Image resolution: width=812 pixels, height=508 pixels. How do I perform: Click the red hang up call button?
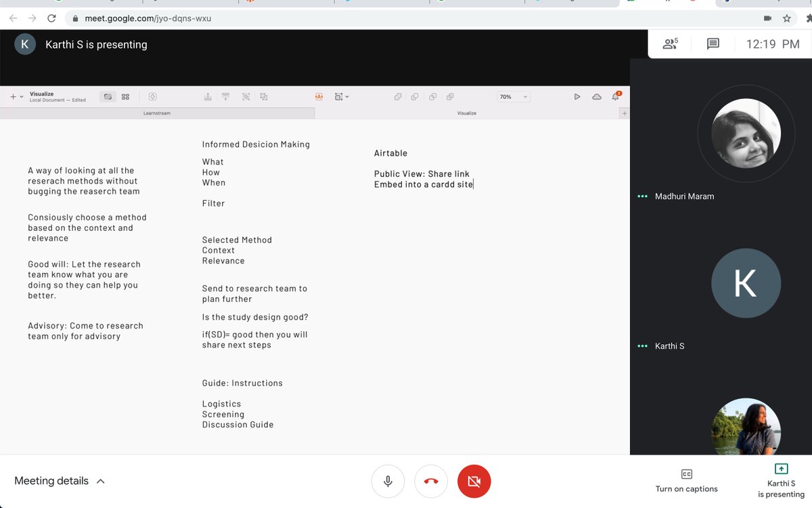click(431, 482)
